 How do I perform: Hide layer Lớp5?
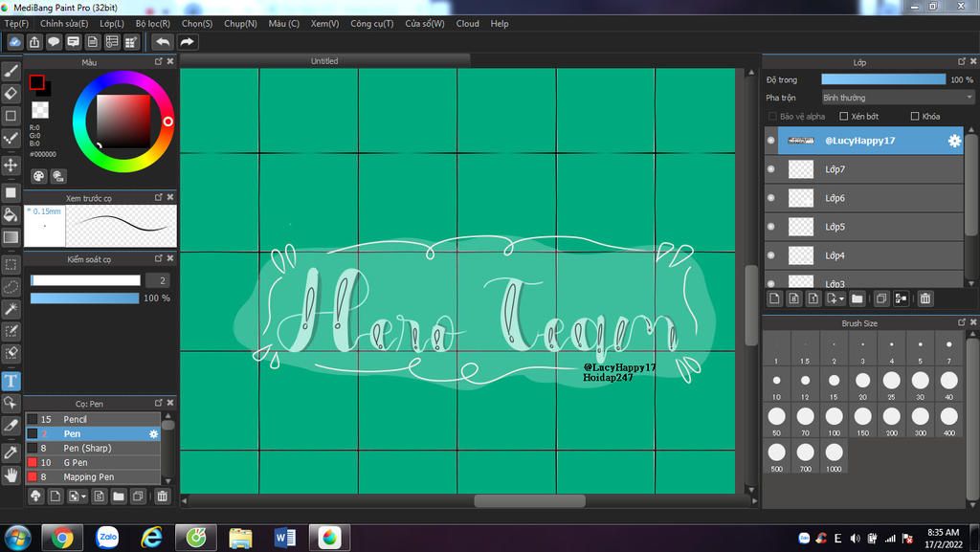point(770,227)
